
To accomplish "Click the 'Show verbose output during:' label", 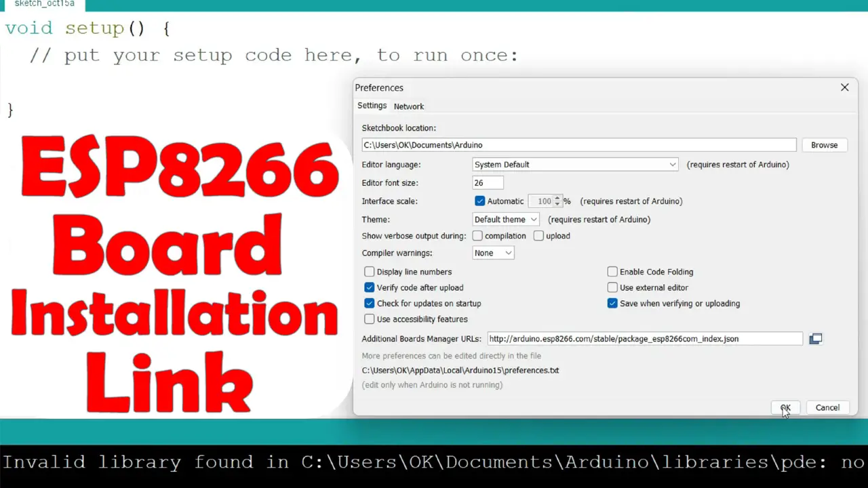I will tap(414, 236).
